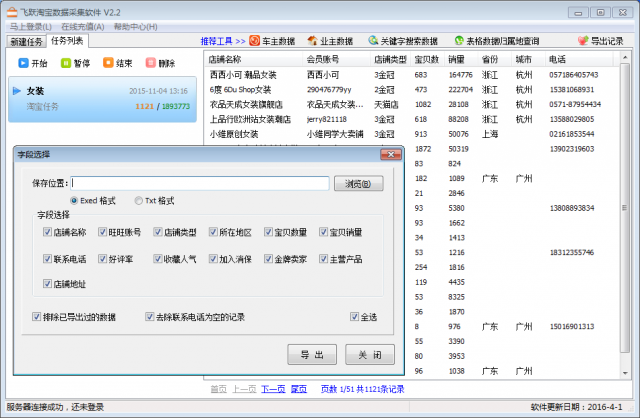
Task: Click the previous page (上一页) link
Action: point(244,389)
